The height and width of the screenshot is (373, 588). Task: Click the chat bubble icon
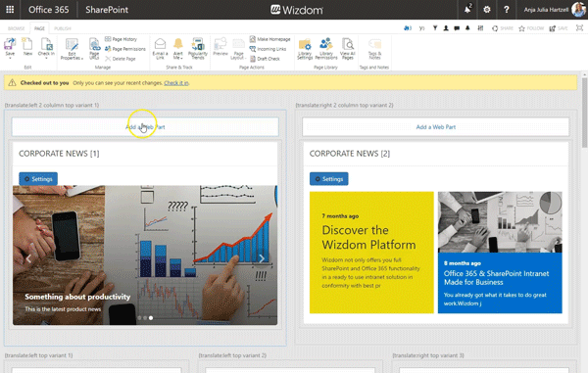point(457,28)
